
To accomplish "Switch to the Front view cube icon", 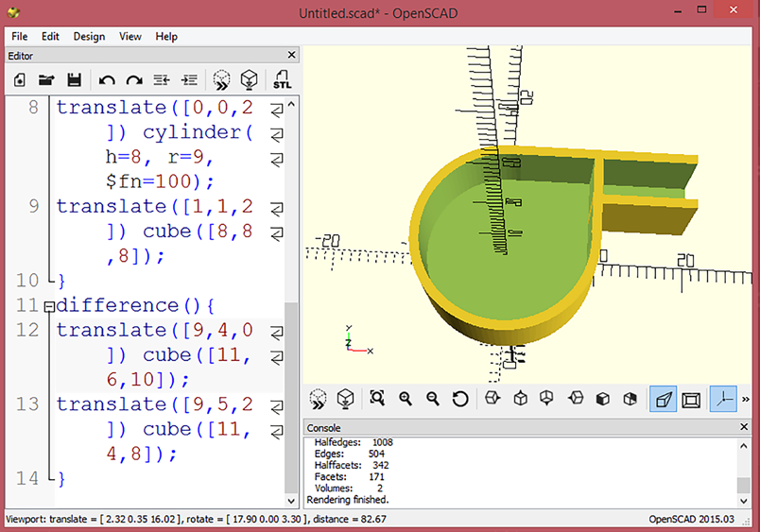I will pyautogui.click(x=602, y=399).
